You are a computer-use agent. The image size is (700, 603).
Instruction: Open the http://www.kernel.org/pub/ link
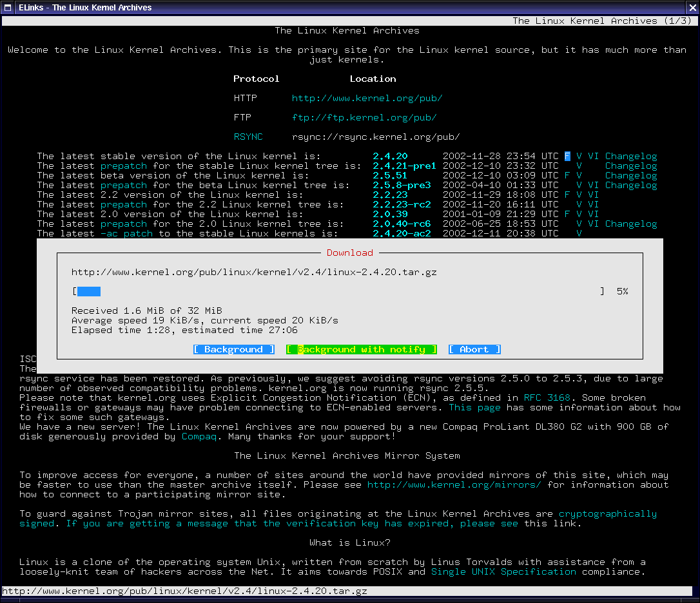(367, 98)
